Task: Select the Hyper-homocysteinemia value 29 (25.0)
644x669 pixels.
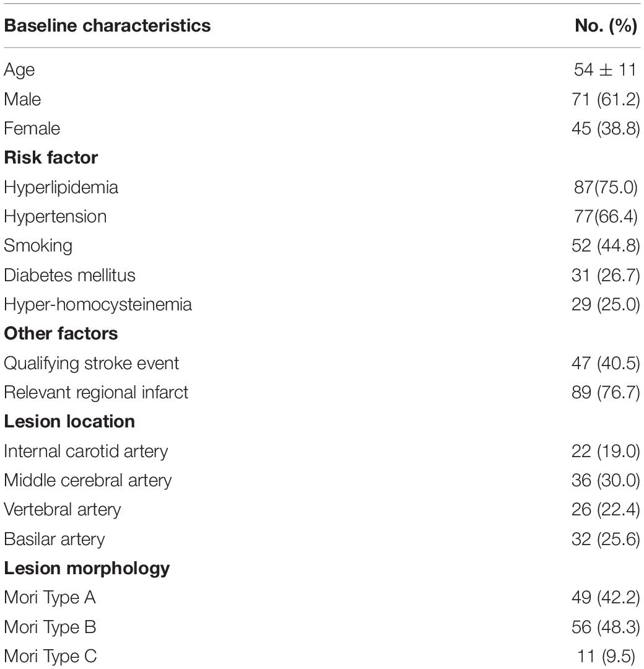Action: (x=606, y=304)
